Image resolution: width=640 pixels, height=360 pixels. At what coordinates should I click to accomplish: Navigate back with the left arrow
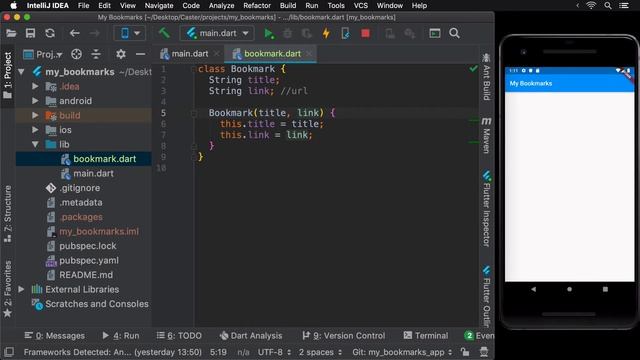[74, 33]
